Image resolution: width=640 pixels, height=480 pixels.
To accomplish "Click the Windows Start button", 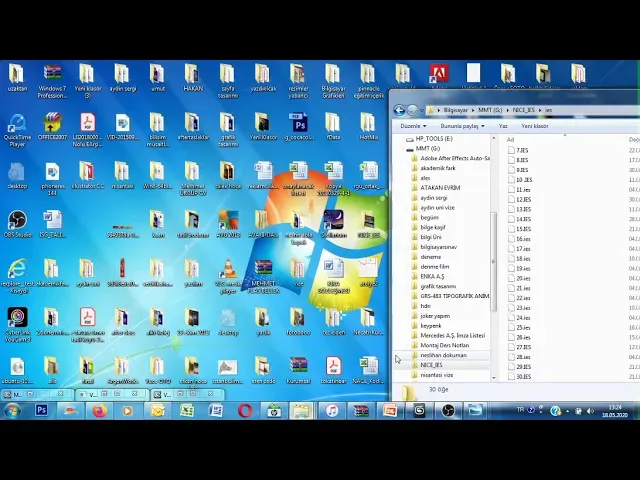I will coord(12,411).
